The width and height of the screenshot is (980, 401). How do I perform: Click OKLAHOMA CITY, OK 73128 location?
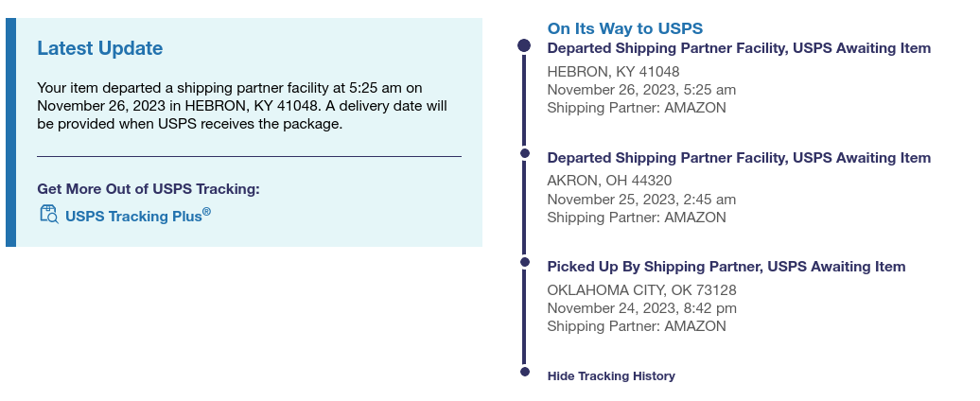click(x=641, y=290)
